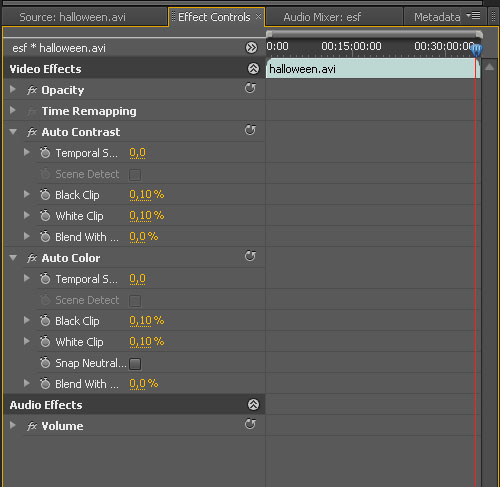
Task: Open the Metadata tab
Action: [437, 17]
